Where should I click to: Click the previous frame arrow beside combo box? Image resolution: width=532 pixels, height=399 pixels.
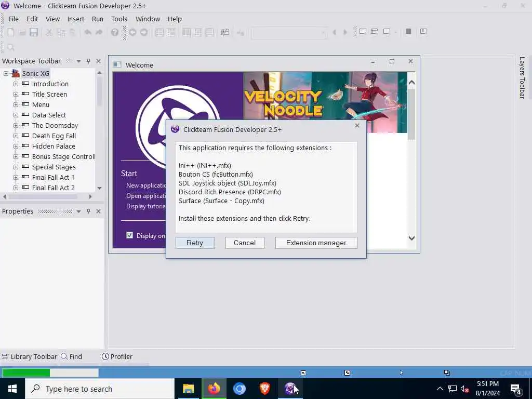334,32
